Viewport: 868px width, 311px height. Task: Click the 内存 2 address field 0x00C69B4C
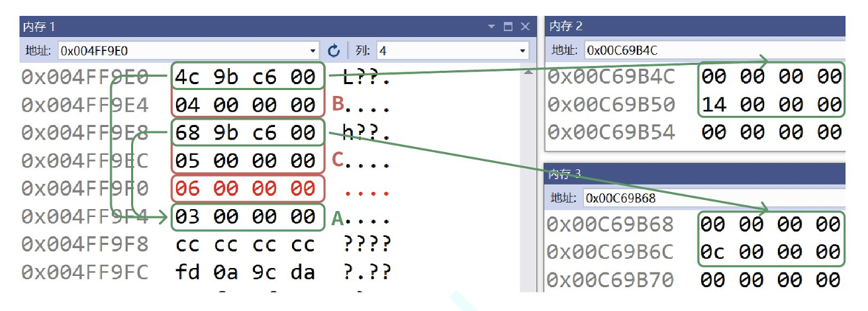tap(715, 50)
